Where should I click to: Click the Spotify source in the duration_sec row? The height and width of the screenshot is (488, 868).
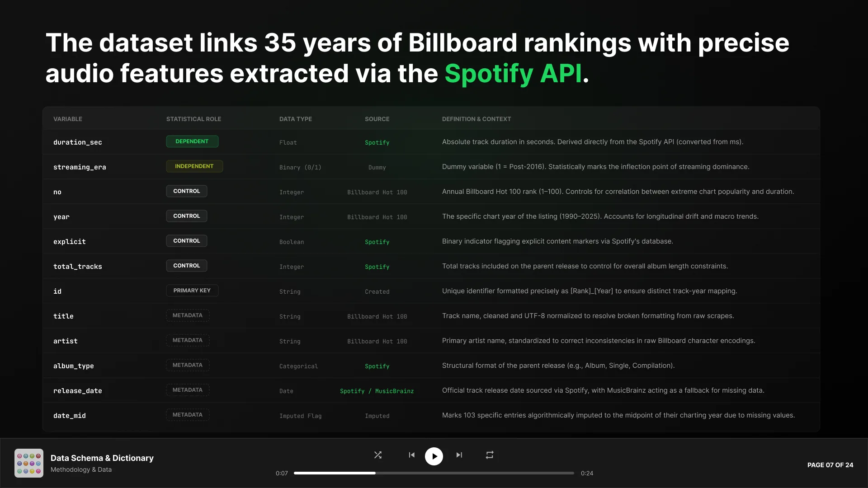click(377, 142)
